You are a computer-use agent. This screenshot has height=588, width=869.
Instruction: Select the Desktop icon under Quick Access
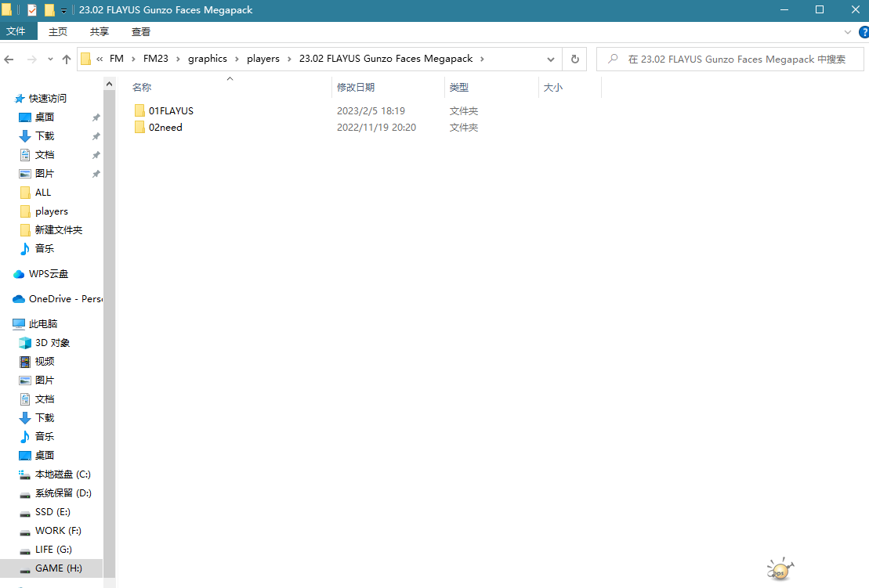point(25,117)
